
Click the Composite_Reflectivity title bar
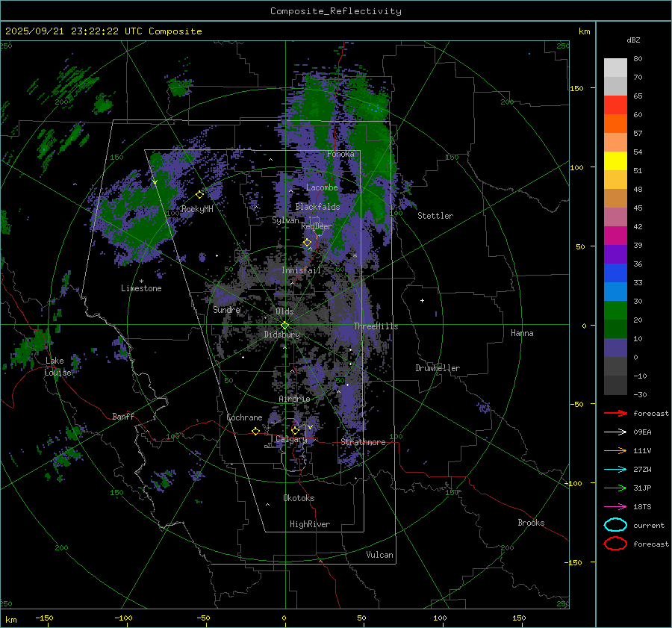[335, 11]
